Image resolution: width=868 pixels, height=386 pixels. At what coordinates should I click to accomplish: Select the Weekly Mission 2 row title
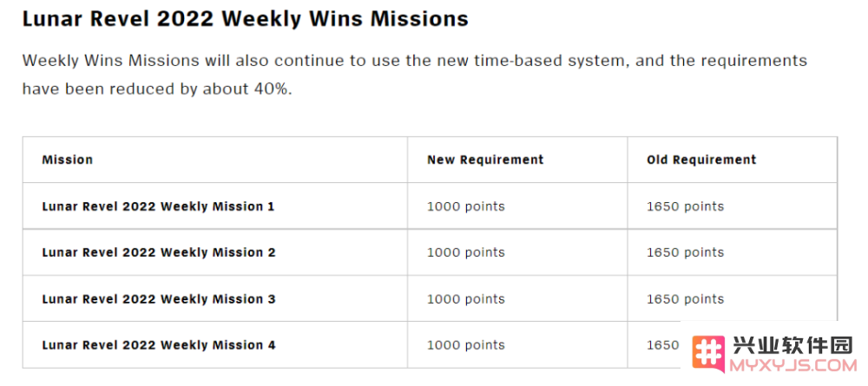pyautogui.click(x=159, y=252)
